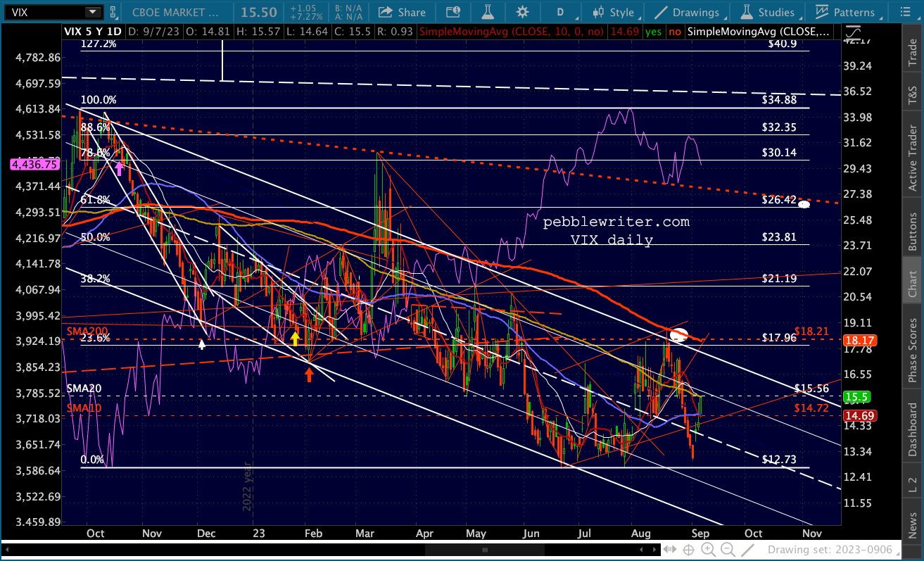Click the crosshair pan icon below chart
Screen dimensions: 924x561
[x=688, y=550]
